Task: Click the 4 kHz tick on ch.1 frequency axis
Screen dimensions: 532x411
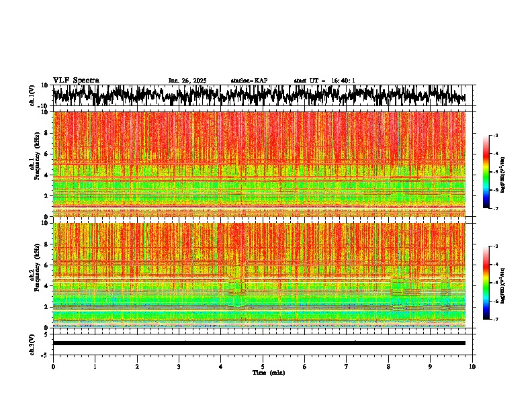Action: (x=46, y=175)
